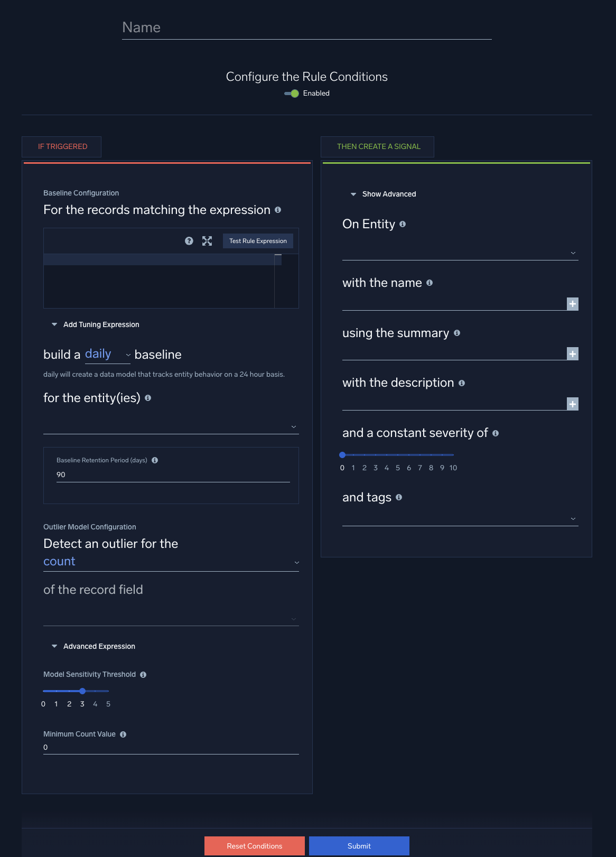The width and height of the screenshot is (616, 857).
Task: Expand the rule expression editor to fullscreen
Action: [x=207, y=241]
